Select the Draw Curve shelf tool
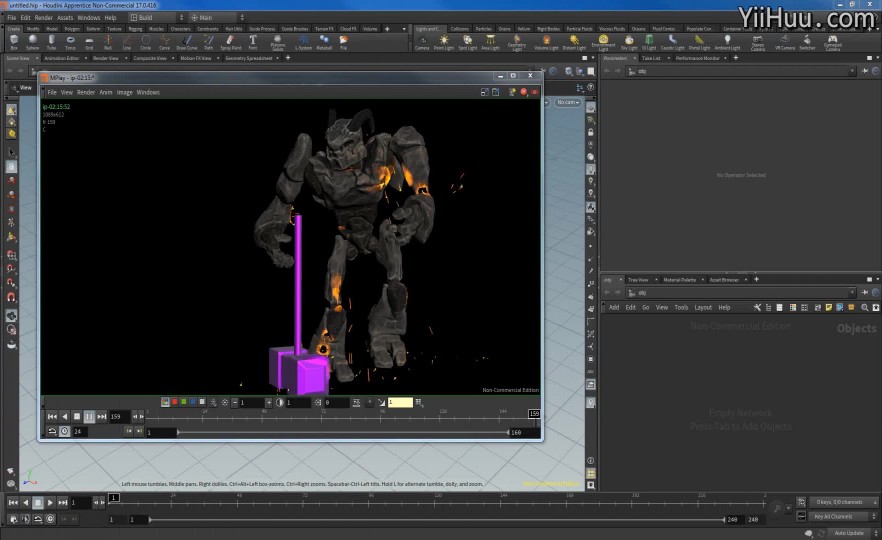 click(x=187, y=42)
